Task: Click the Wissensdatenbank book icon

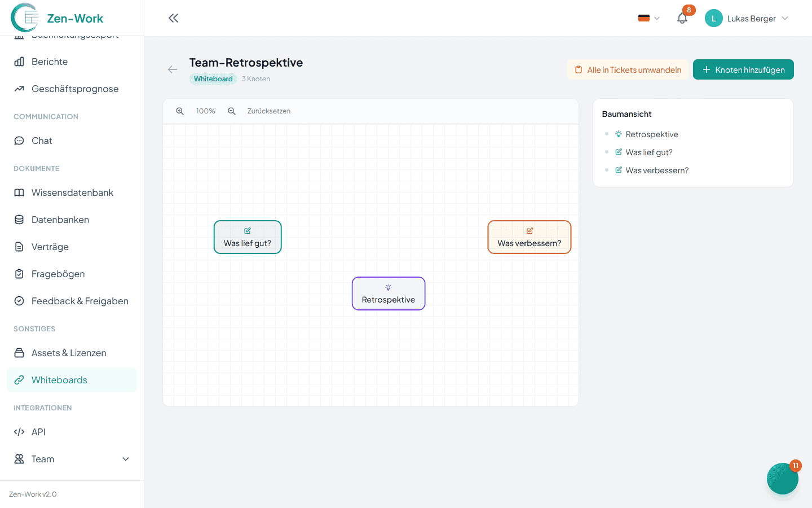Action: pyautogui.click(x=19, y=192)
